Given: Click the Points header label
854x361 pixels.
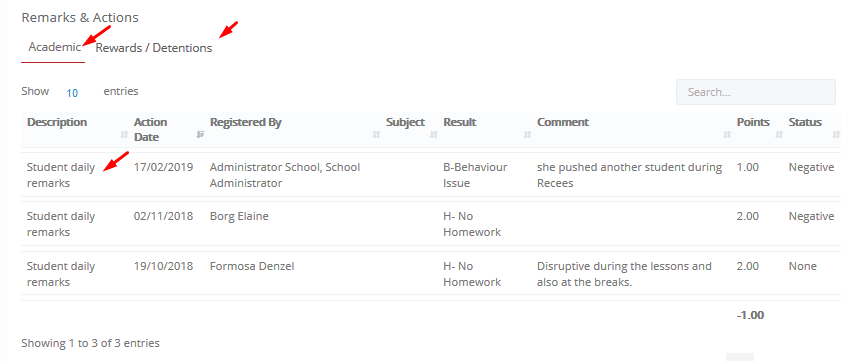Looking at the screenshot, I should (753, 122).
